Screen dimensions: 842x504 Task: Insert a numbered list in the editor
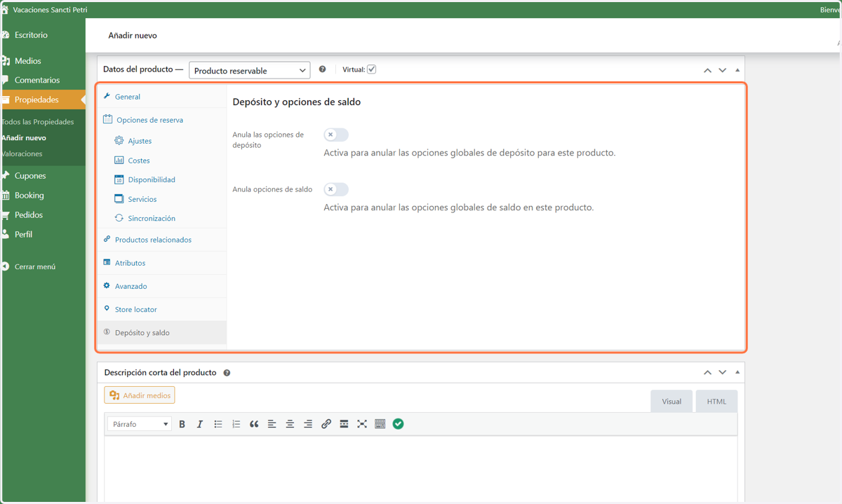(x=236, y=424)
